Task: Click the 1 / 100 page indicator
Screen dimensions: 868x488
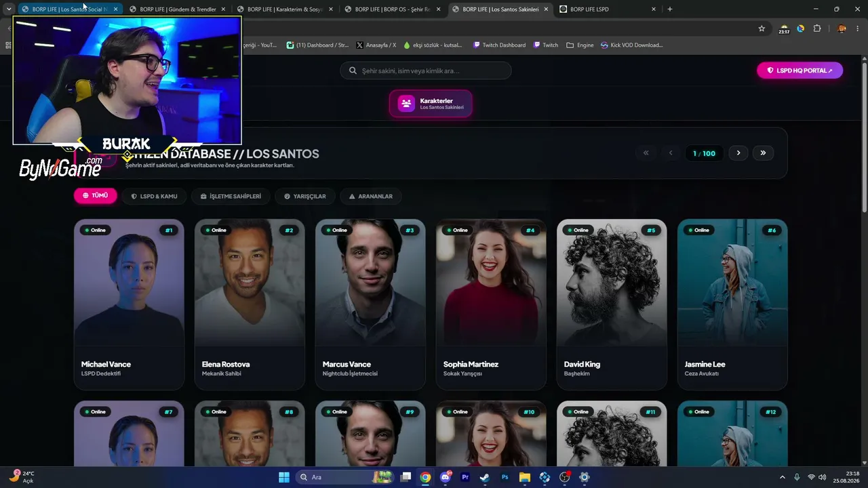Action: pos(704,153)
